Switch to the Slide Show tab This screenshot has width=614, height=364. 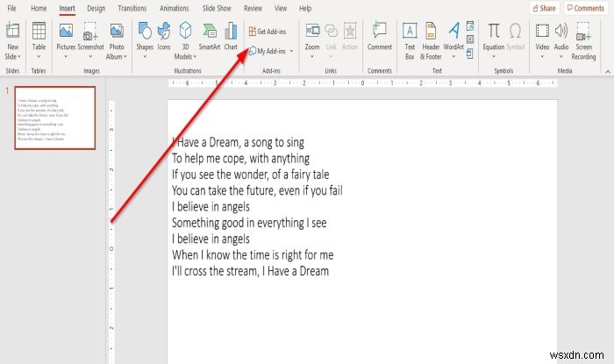(217, 8)
